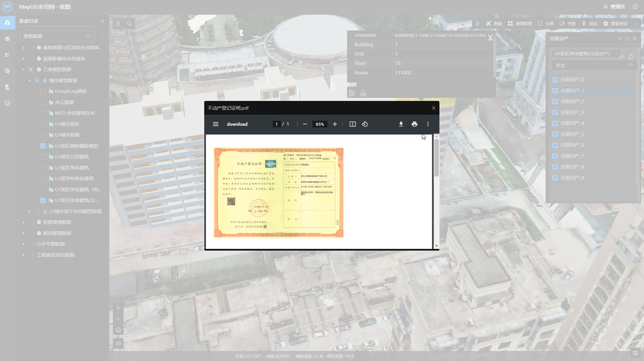Expand 公共专题数据 node
Image resolution: width=644 pixels, height=361 pixels.
23,244
